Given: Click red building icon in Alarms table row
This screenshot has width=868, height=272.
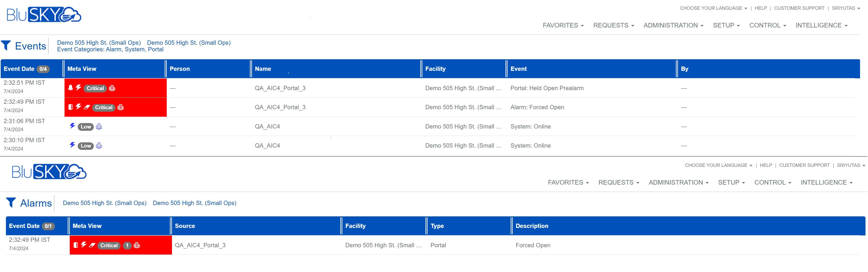Looking at the screenshot, I should (137, 245).
